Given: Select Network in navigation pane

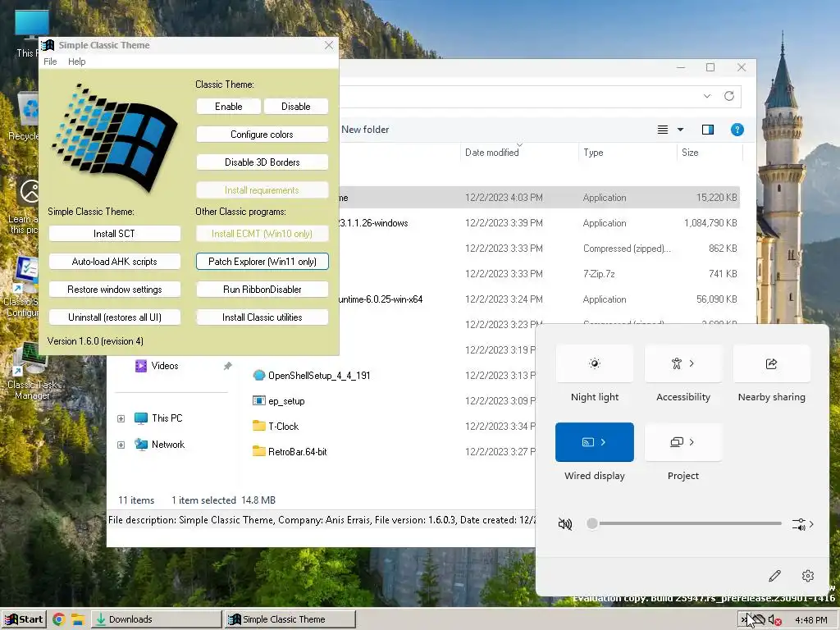Looking at the screenshot, I should click(x=167, y=444).
